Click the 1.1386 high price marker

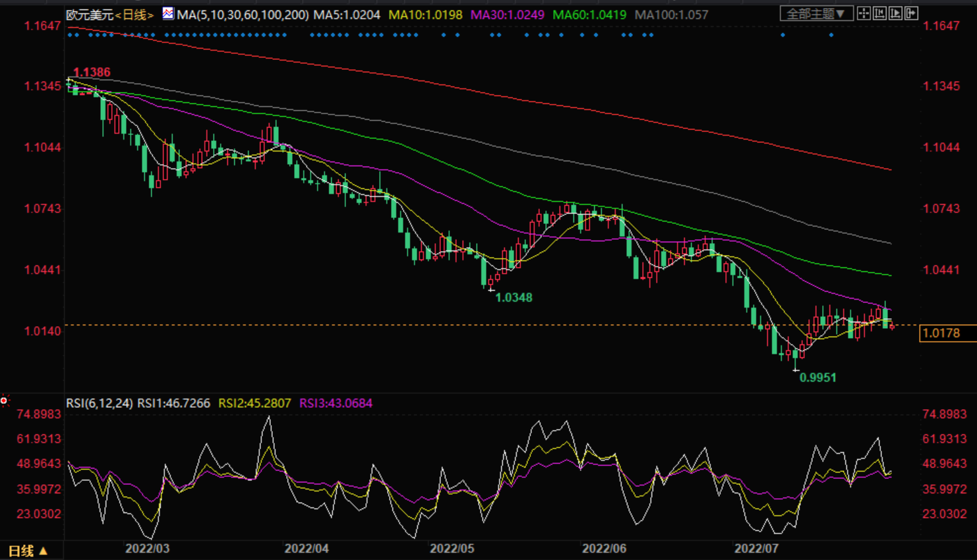coord(92,72)
